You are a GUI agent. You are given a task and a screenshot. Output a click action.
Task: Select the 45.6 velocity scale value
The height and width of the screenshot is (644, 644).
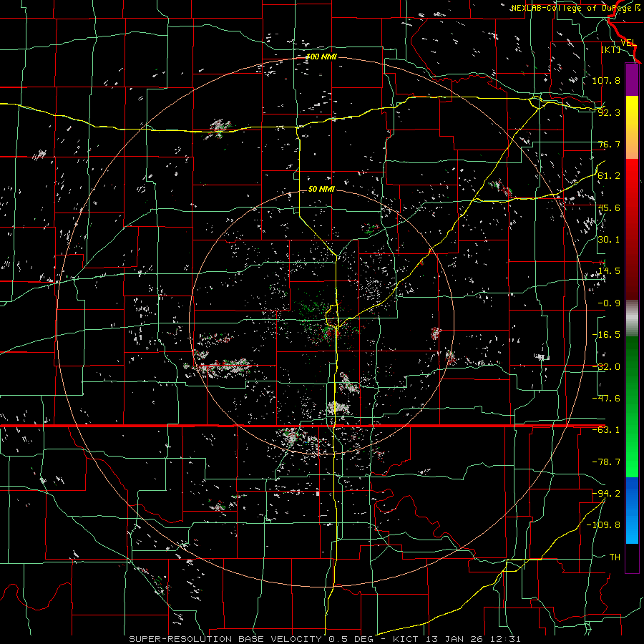[609, 208]
